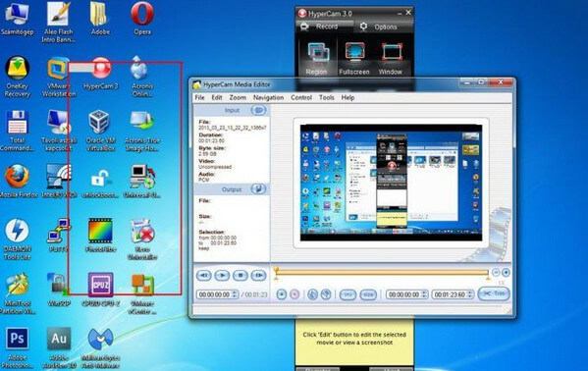Screen dimensions: 588x371
Task: Collapse the Output info panel
Action: click(259, 188)
